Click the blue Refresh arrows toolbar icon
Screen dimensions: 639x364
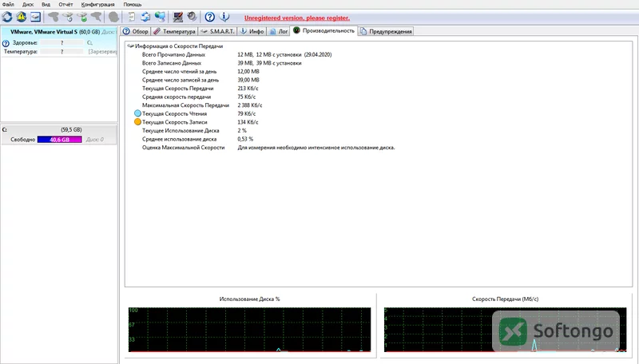click(x=7, y=17)
